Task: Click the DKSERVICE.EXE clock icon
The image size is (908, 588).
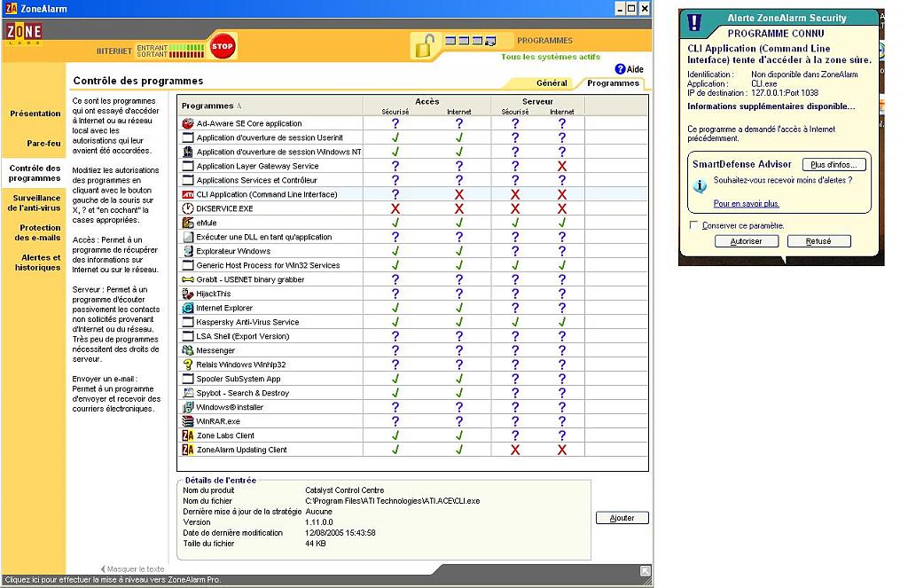Action: 188,208
